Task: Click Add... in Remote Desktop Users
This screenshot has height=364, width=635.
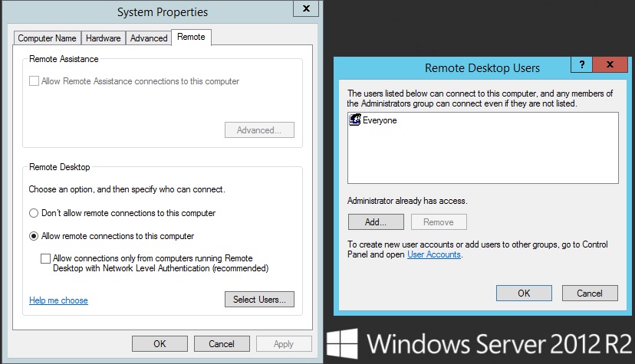Action: [x=376, y=222]
